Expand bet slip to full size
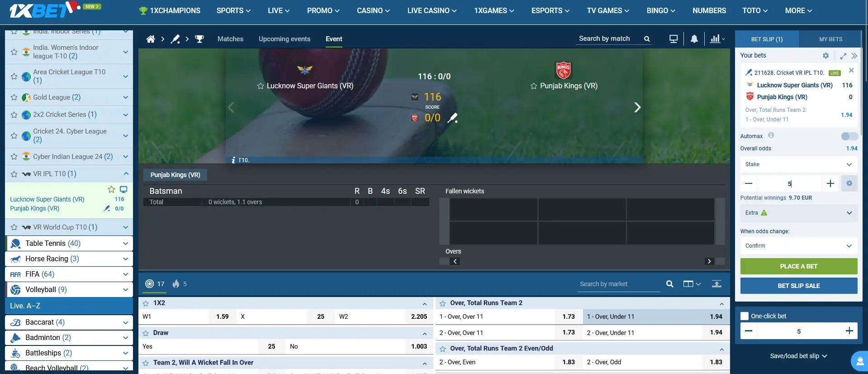Viewport: 868px width, 374px height. (843, 56)
